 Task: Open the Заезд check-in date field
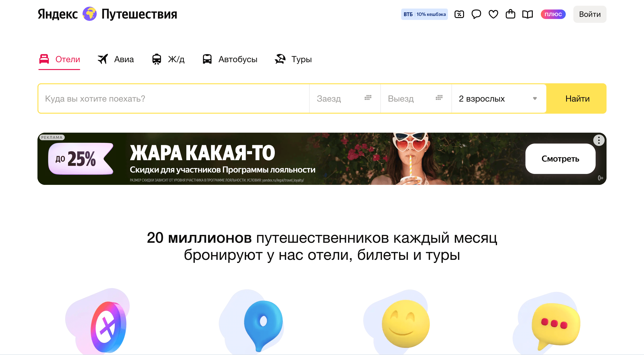(x=345, y=98)
